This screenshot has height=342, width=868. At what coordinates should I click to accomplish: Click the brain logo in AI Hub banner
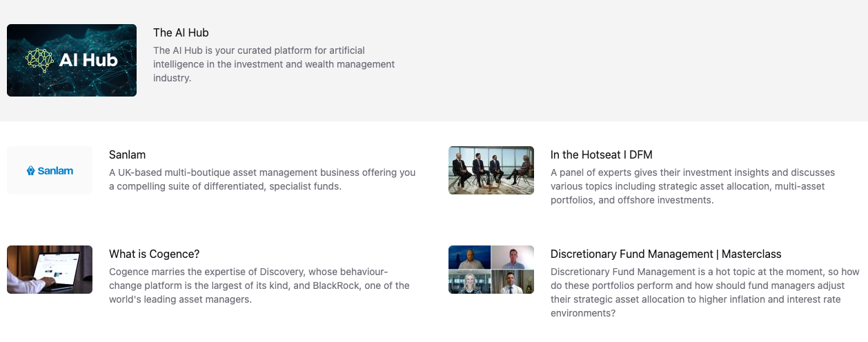coord(40,60)
